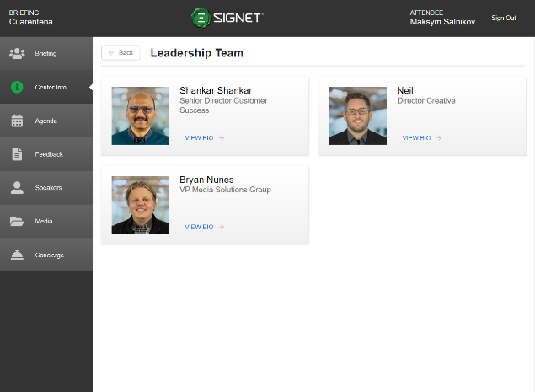This screenshot has width=535, height=392.
Task: Click the Feedback document icon
Action: coord(17,154)
